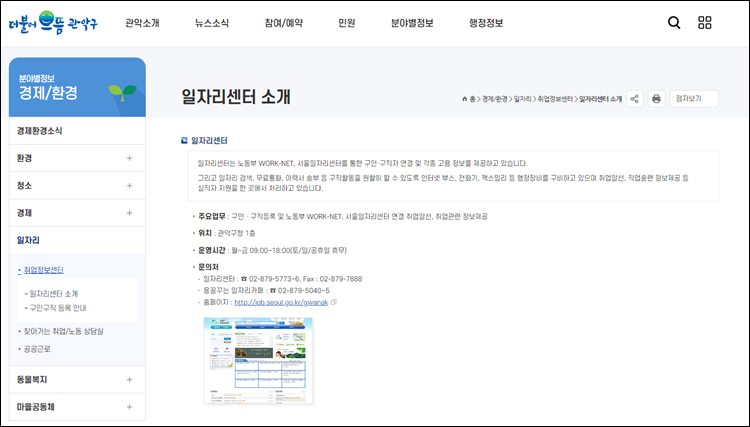Click 취업정보센터 in the breadcrumb

click(555, 99)
